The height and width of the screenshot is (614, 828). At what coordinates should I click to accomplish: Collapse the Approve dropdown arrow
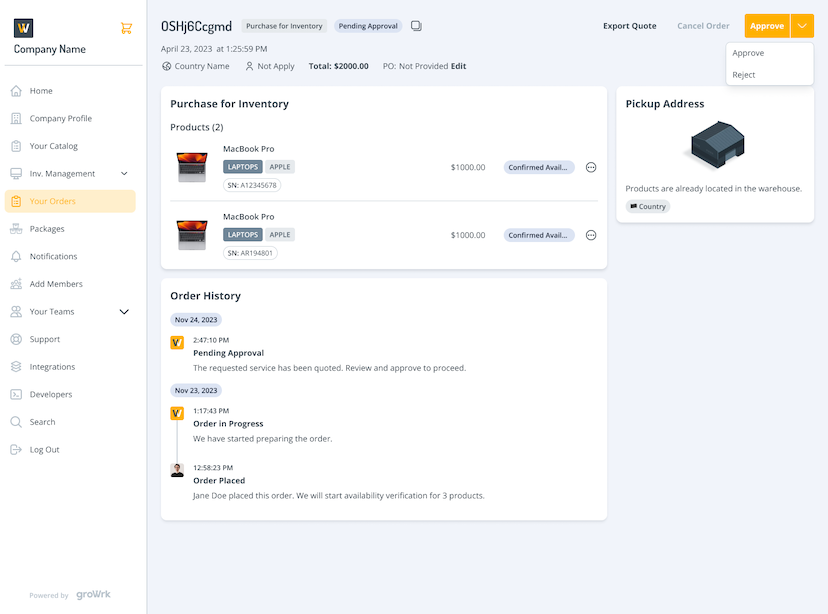pos(802,26)
